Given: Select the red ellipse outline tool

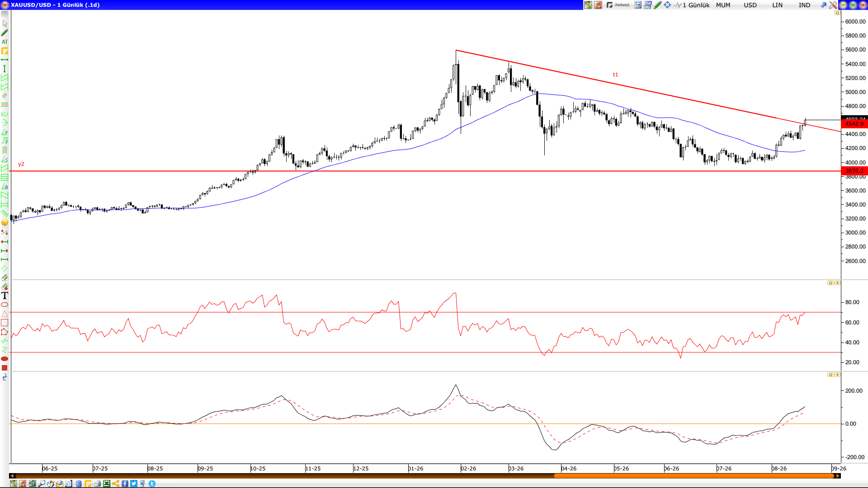Looking at the screenshot, I should click(x=5, y=305).
